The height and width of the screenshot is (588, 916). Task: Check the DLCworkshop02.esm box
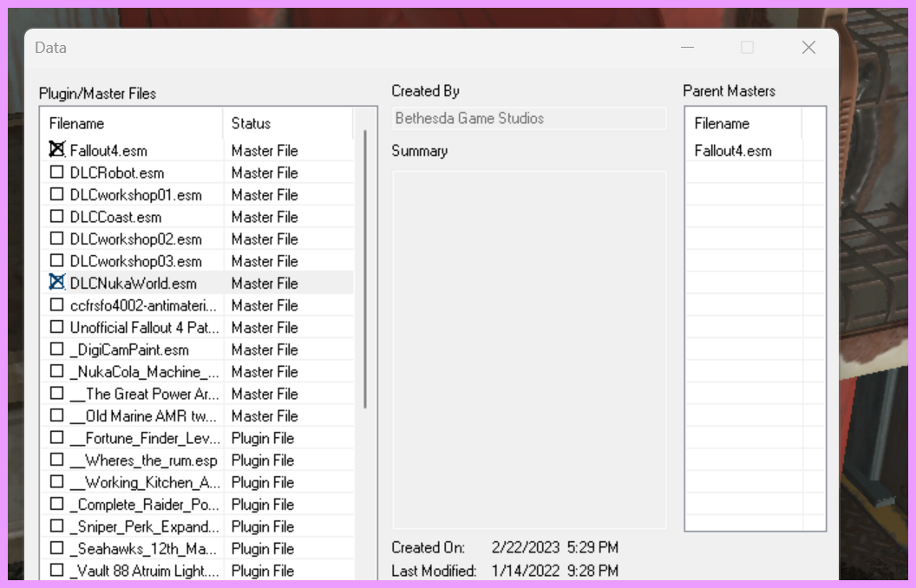(x=56, y=238)
